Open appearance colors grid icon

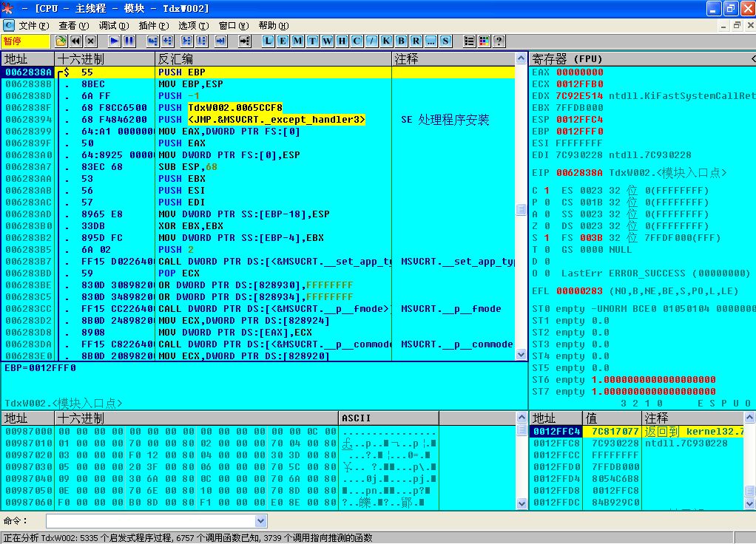coord(484,41)
